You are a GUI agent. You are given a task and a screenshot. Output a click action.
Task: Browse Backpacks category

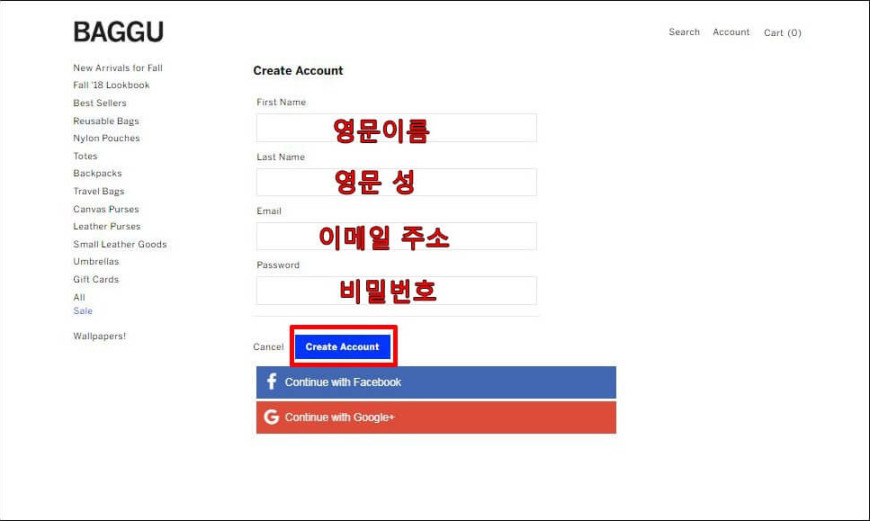pos(97,173)
